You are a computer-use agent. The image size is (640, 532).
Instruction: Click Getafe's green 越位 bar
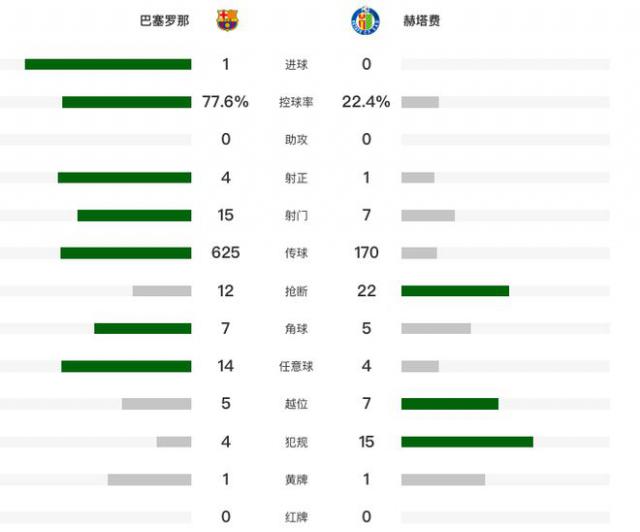449,404
